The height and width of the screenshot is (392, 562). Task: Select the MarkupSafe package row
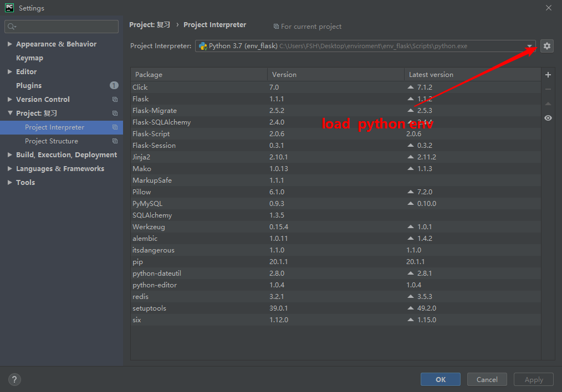(x=335, y=180)
